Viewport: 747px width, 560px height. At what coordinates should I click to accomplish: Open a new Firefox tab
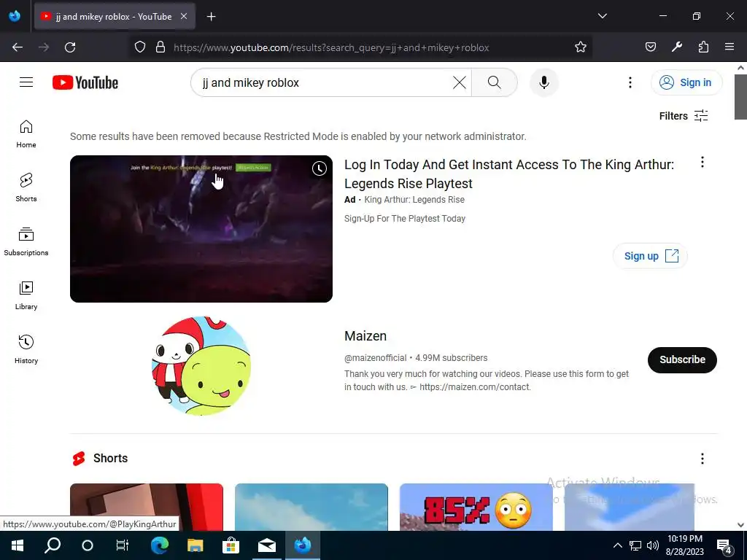[211, 17]
